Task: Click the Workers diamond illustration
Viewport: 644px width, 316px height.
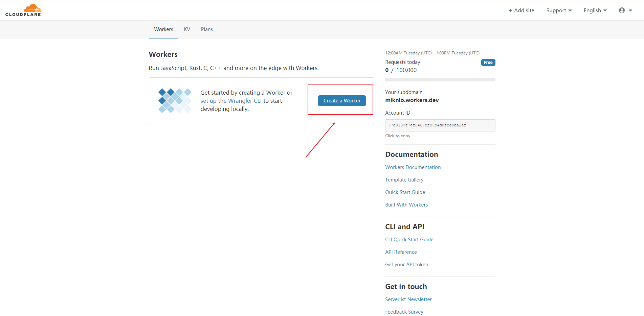Action: click(x=175, y=100)
